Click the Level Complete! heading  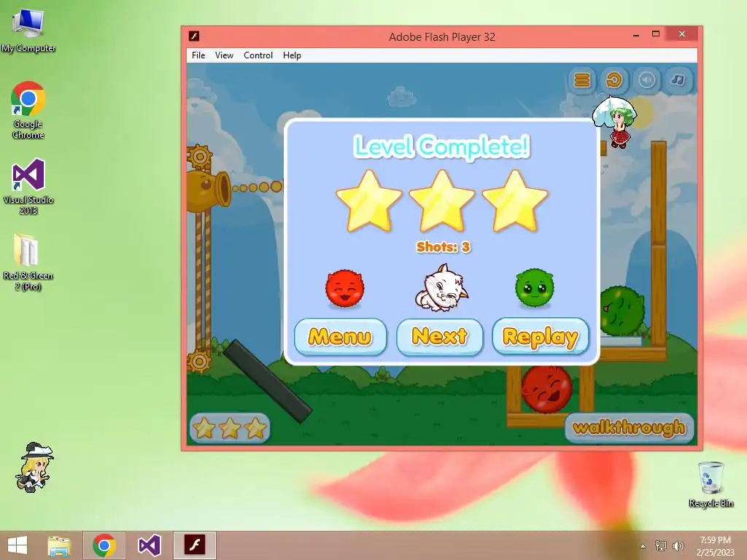coord(441,146)
